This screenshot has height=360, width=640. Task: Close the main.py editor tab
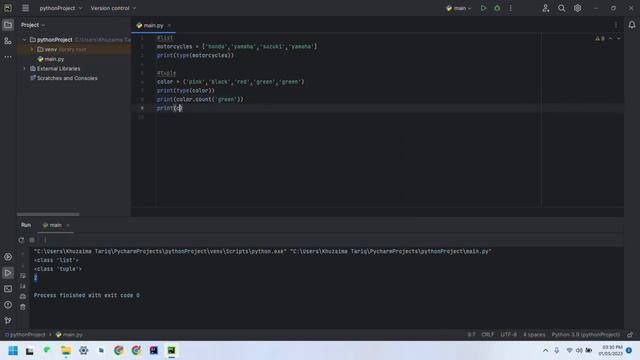[x=169, y=25]
